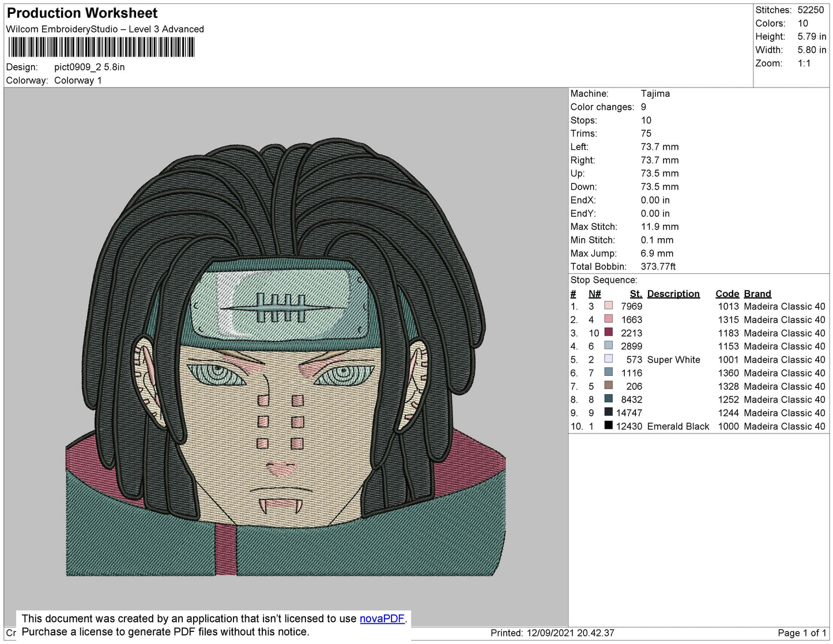Click the Height value '5.79 in'

tap(812, 36)
